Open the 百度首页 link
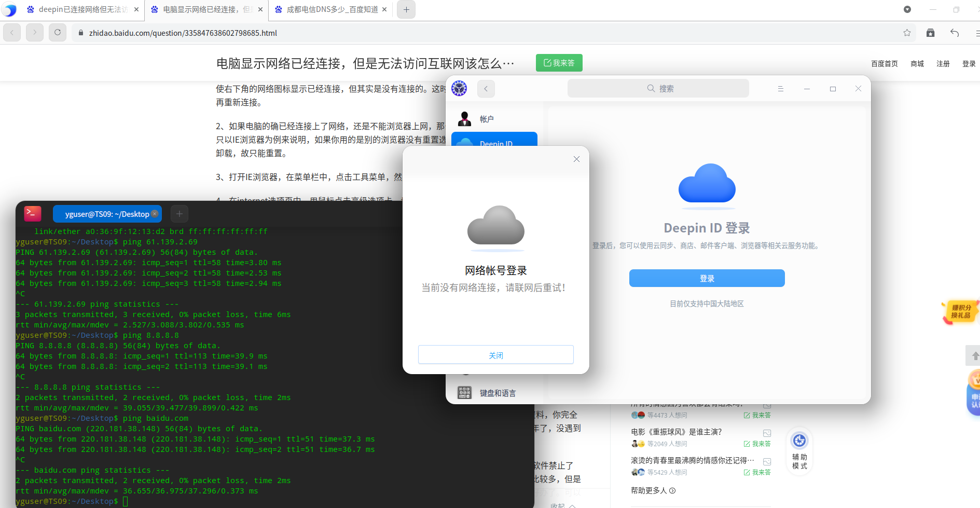 [x=885, y=64]
